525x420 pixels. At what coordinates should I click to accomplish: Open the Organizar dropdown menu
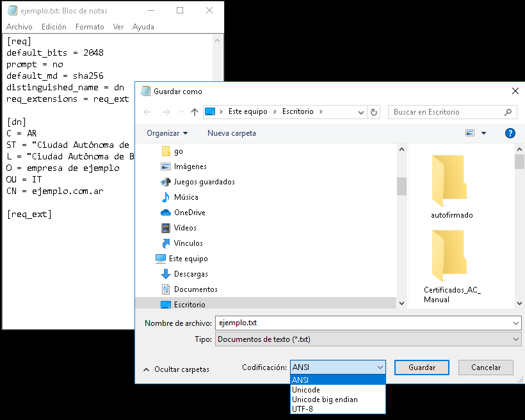(x=166, y=133)
